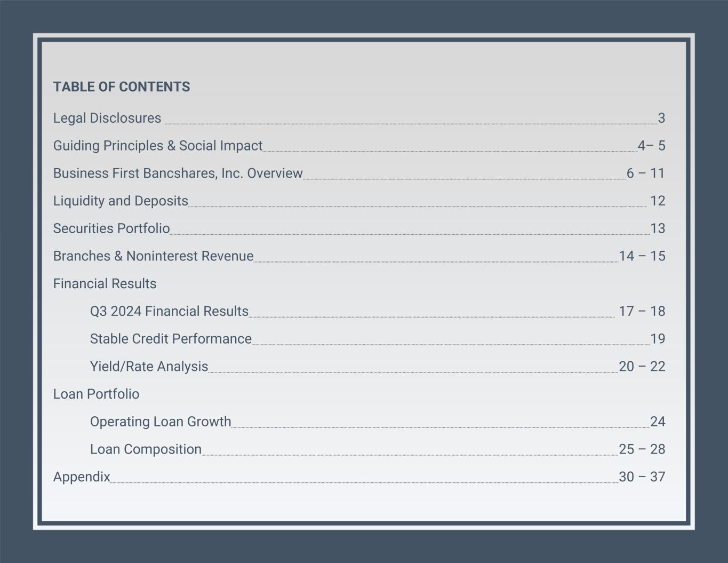Select Business First Bancshares, Inc. Overview entry
This screenshot has height=563, width=728.
click(x=178, y=173)
